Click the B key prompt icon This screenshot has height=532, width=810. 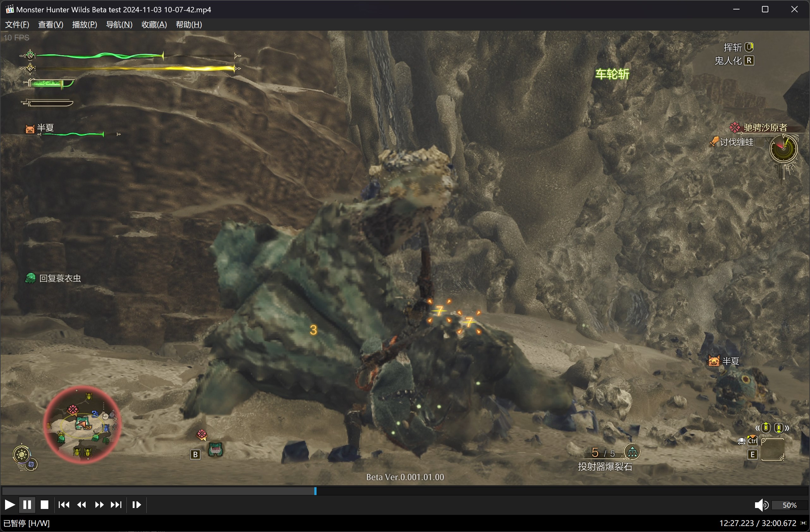(195, 454)
